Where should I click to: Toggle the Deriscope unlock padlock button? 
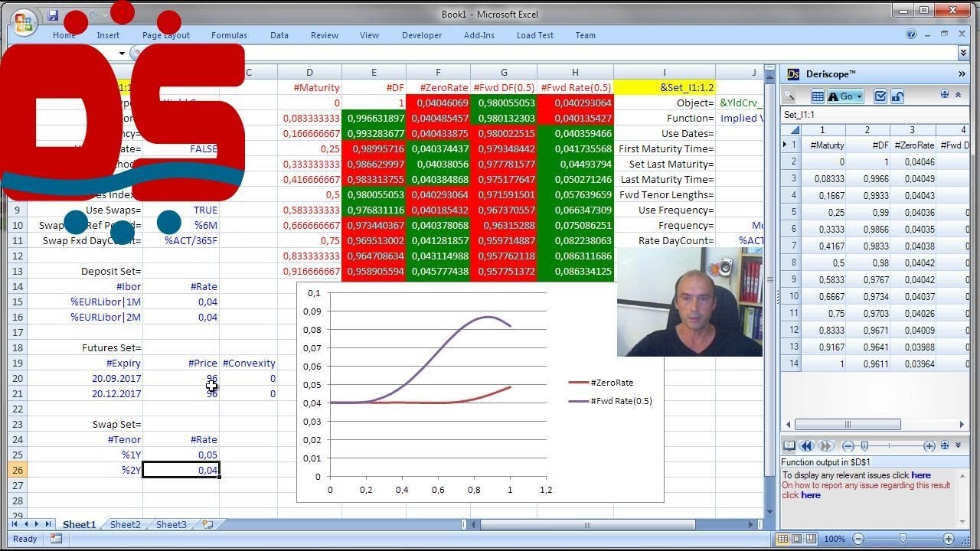pos(897,96)
